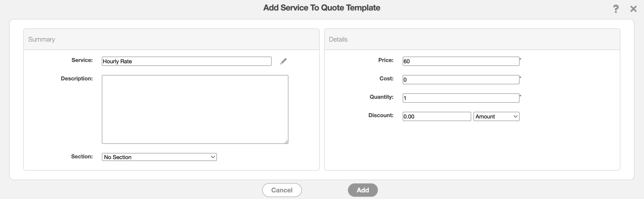Click the Add button
Viewport: 644px width, 199px height.
362,190
